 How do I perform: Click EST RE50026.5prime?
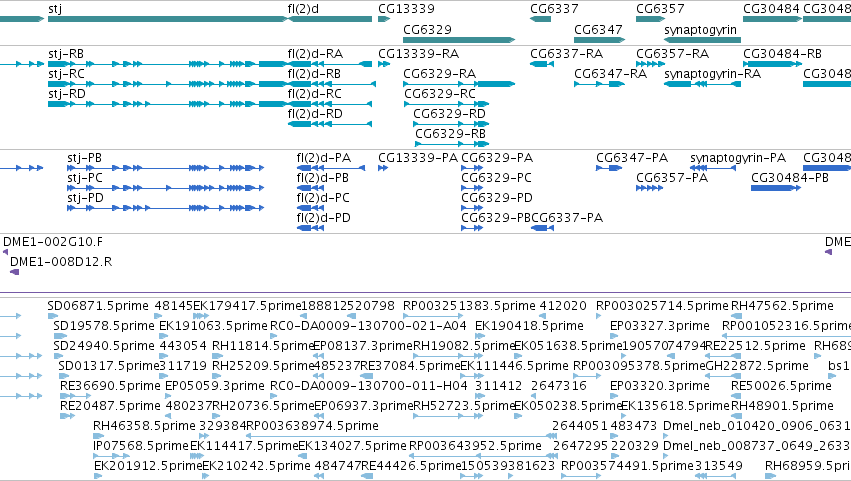(x=781, y=387)
